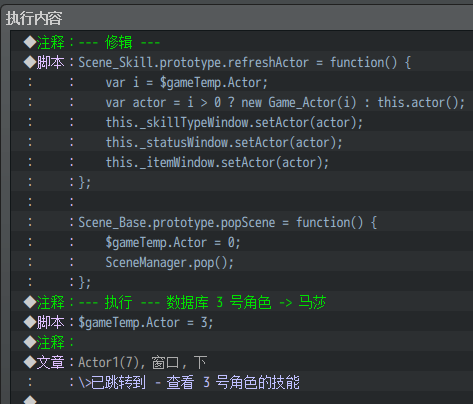Click diamond icon before Scene_Skill script command
The image size is (473, 404).
tap(30, 62)
